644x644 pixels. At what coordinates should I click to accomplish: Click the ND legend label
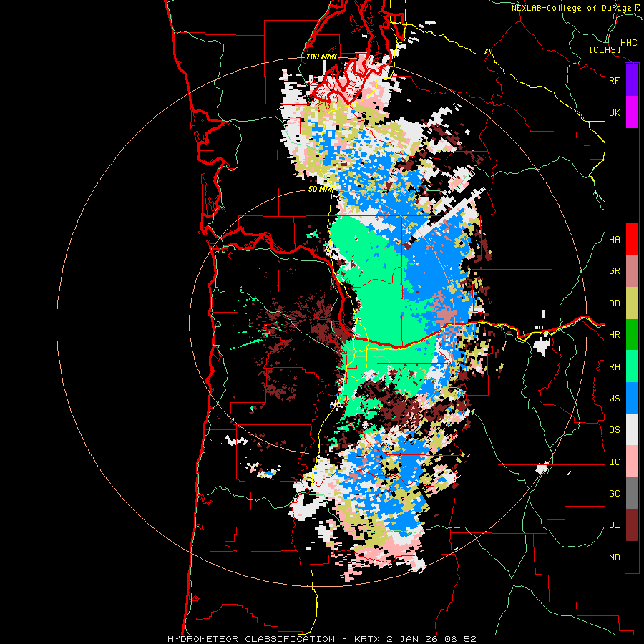(x=615, y=557)
